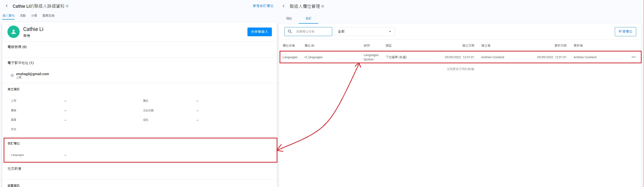Click Cathie Li's green avatar icon
The image size is (644, 187).
coord(14,32)
